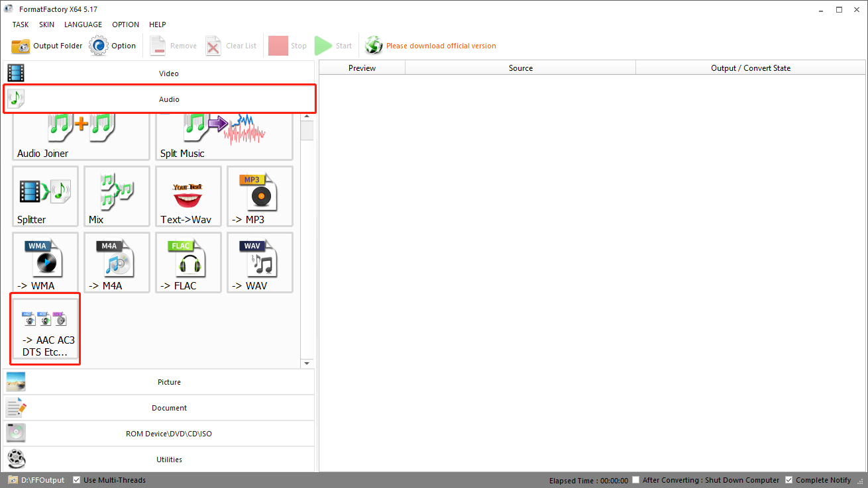Expand the Video category
This screenshot has height=488, width=868.
(x=159, y=73)
